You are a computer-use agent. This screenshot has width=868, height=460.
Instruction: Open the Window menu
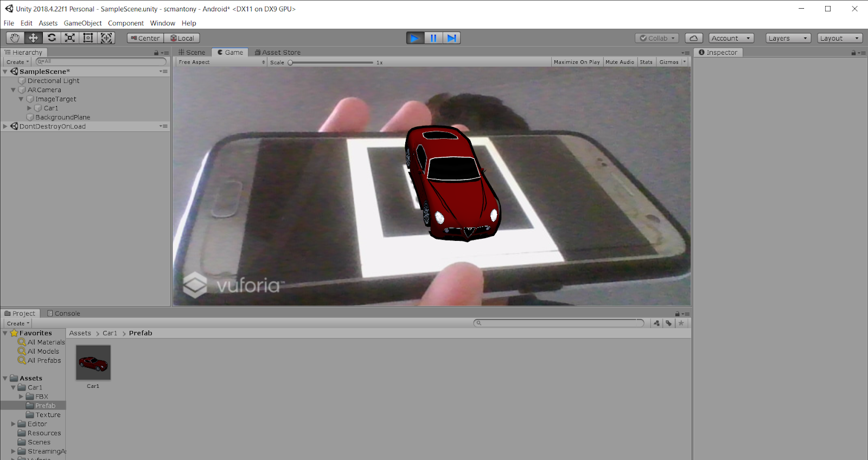coord(163,23)
